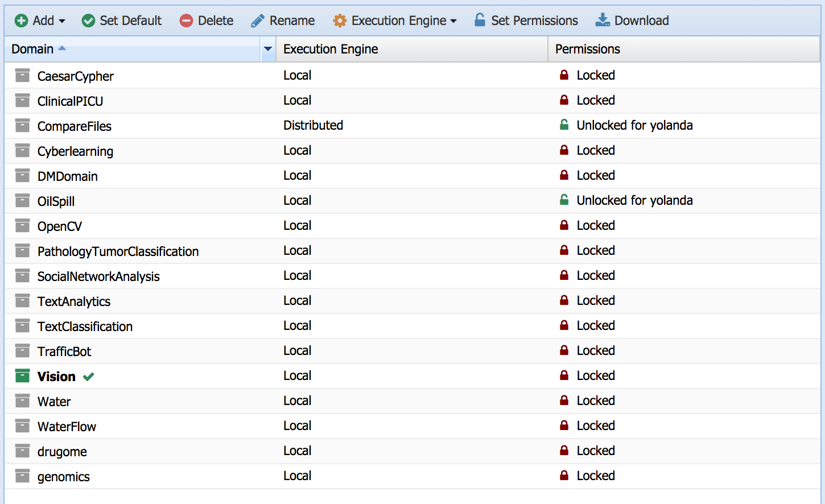Click the green unlocked icon for OilSpill
Viewport: 825px width, 504px height.
pos(564,200)
